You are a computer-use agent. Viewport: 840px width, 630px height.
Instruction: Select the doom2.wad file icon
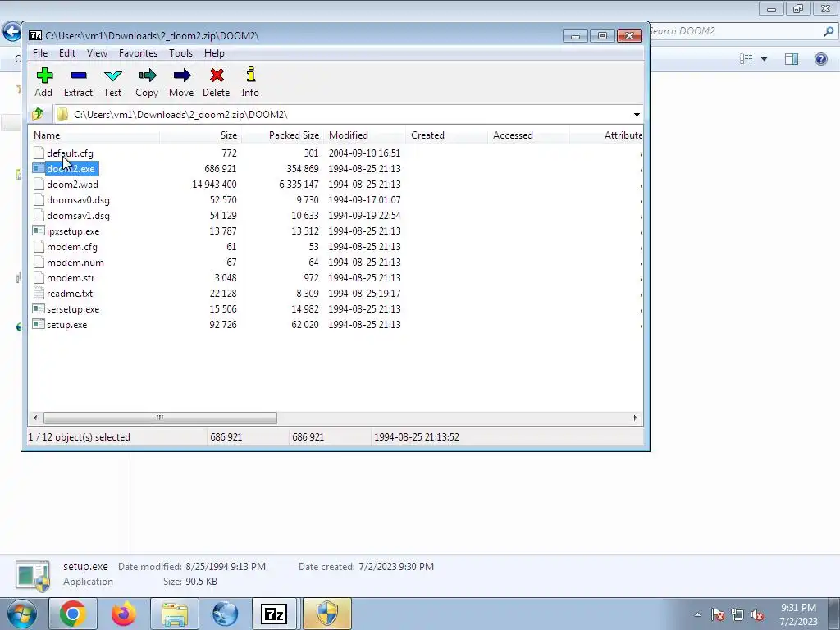(x=39, y=185)
